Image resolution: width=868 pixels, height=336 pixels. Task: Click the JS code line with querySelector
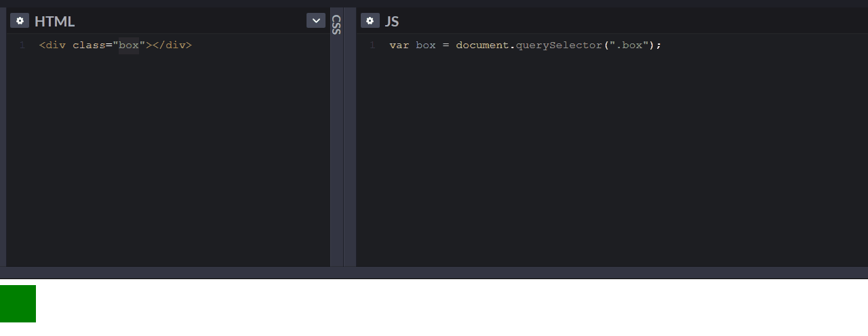525,45
